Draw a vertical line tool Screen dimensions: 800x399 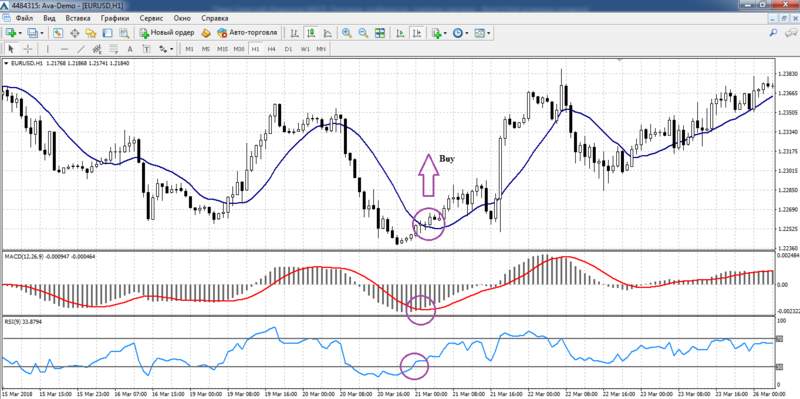coord(48,49)
